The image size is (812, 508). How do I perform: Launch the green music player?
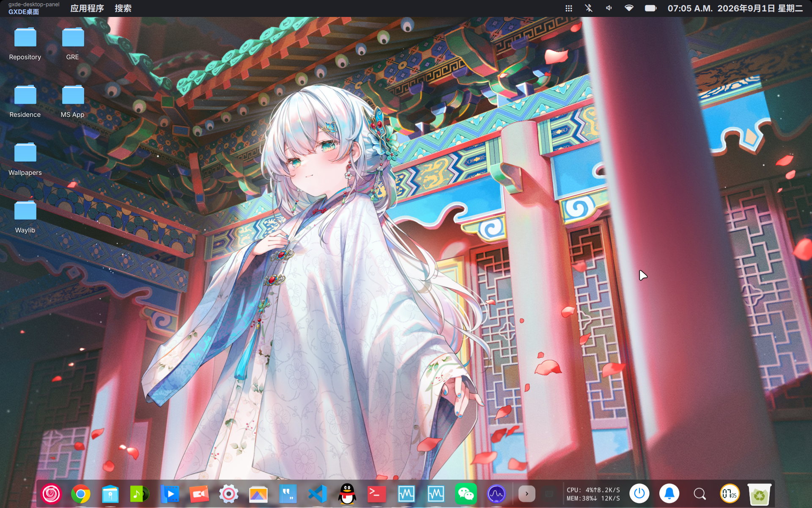click(140, 494)
